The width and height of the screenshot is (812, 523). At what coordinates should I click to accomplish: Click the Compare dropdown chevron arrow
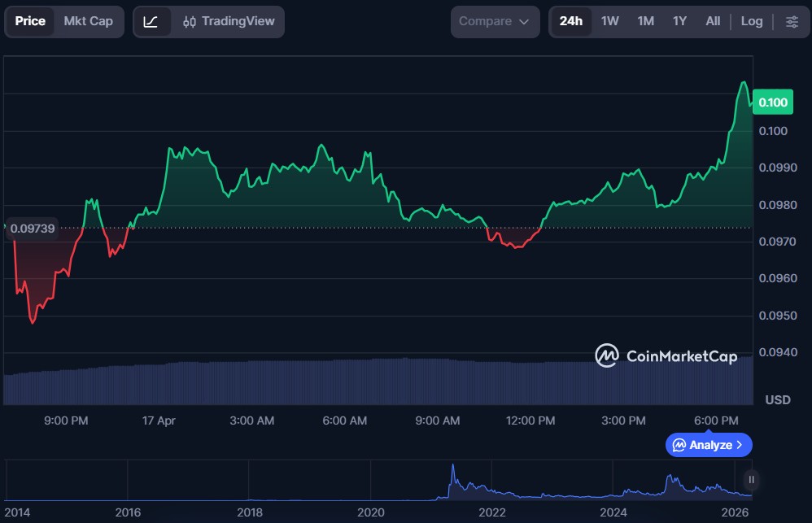523,22
